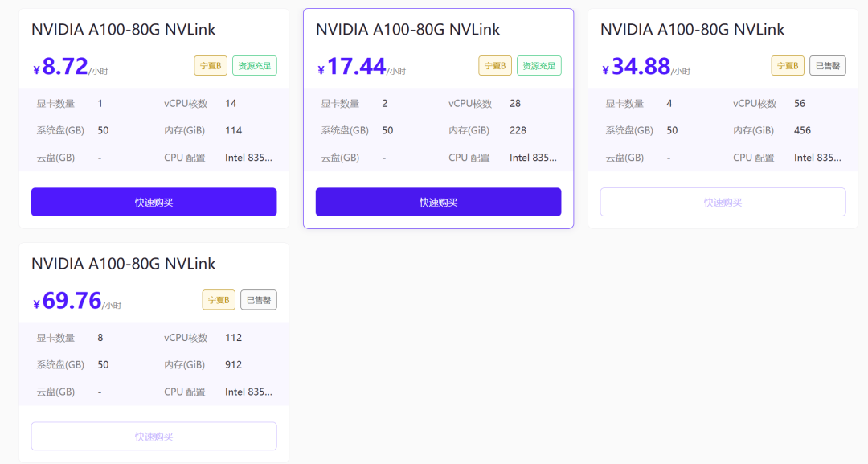This screenshot has width=868, height=464.
Task: Select the 宁夏B tag beside ¥8.72
Action: (x=211, y=66)
